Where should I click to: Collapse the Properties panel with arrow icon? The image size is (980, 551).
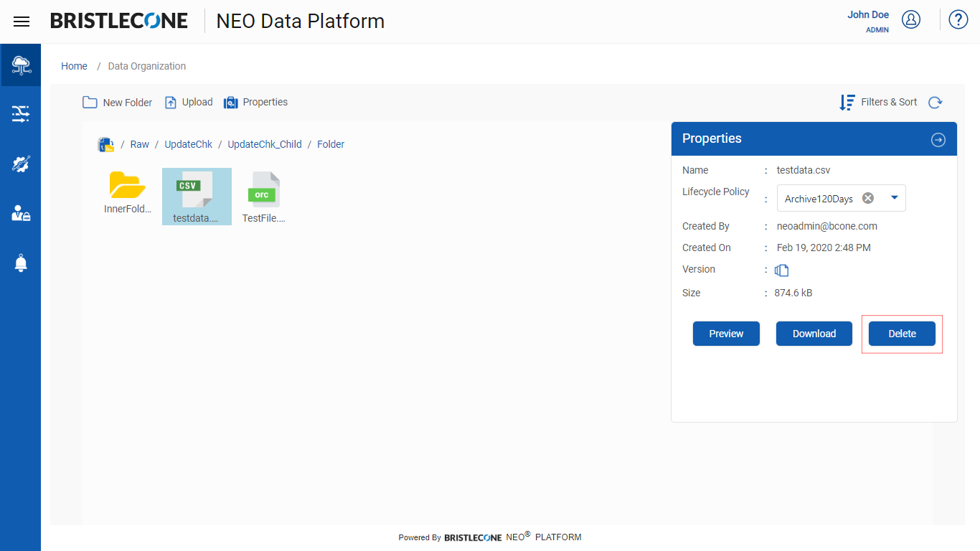pos(938,140)
